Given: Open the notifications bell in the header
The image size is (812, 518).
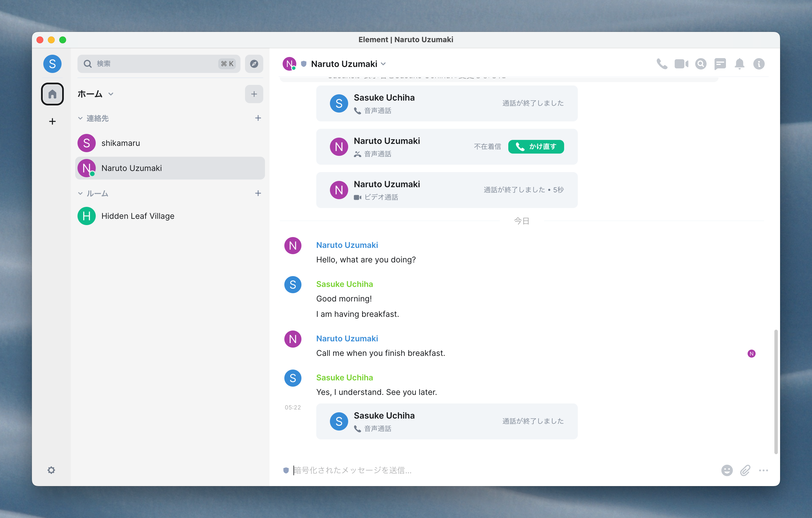Looking at the screenshot, I should (x=740, y=64).
